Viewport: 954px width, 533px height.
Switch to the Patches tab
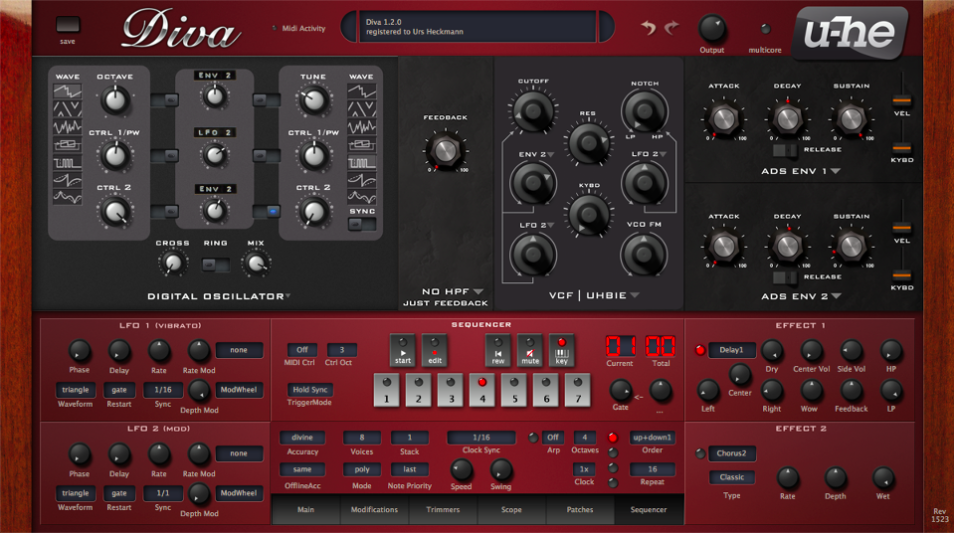click(580, 509)
